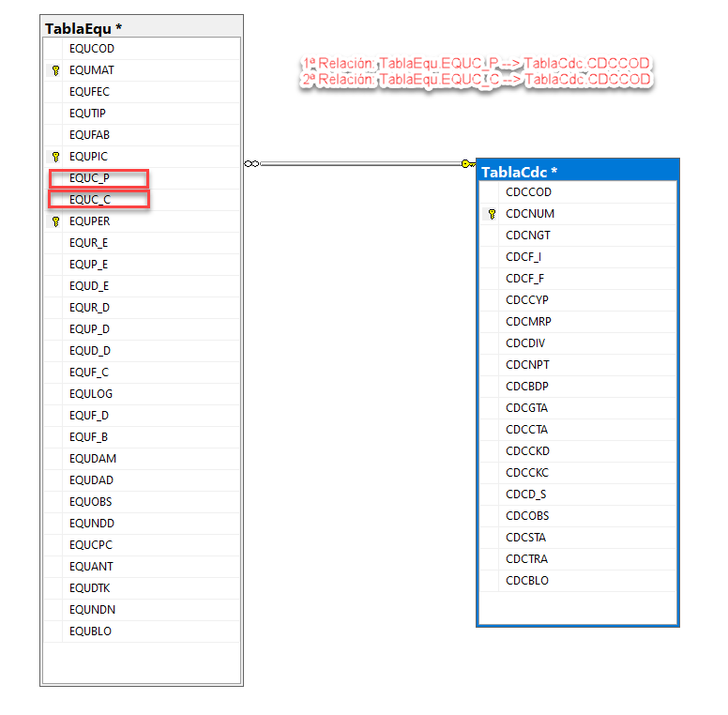Select the EQUCPC column row
The height and width of the screenshot is (715, 728).
pos(142,545)
